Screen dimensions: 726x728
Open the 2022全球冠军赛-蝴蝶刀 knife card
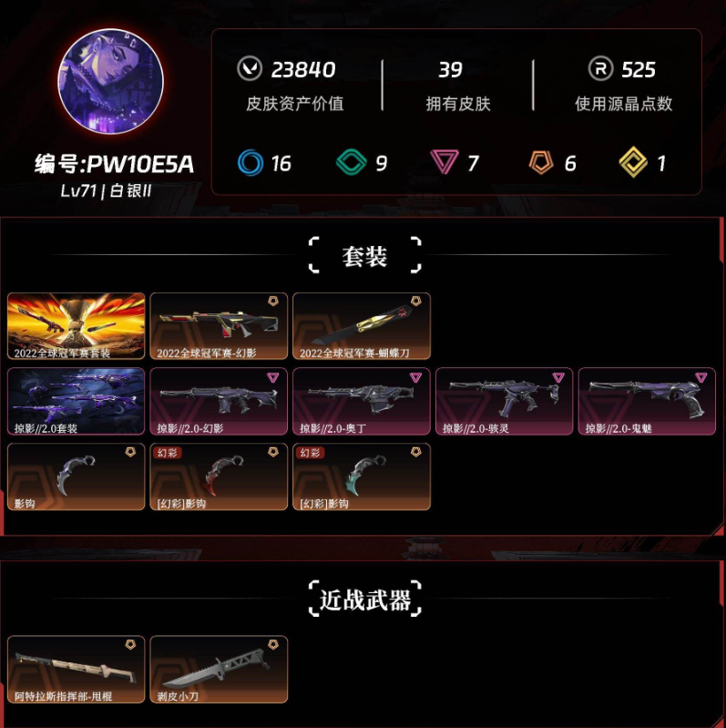[x=362, y=326]
